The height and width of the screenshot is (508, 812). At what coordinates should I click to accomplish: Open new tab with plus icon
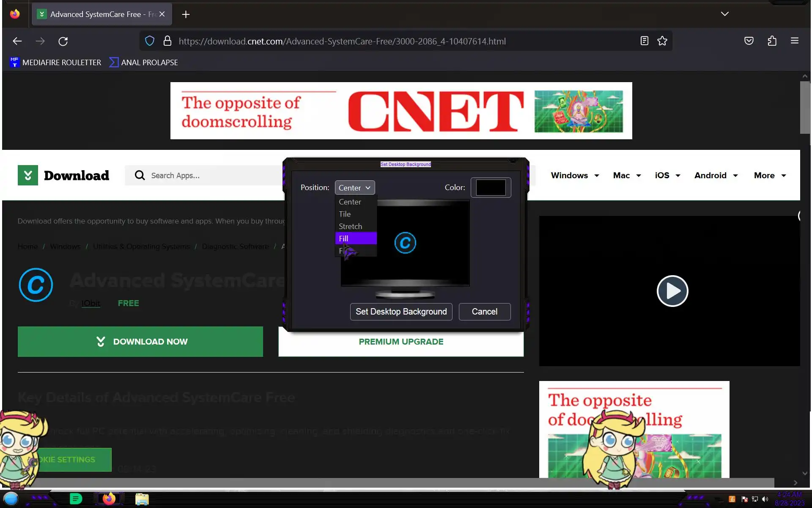186,14
